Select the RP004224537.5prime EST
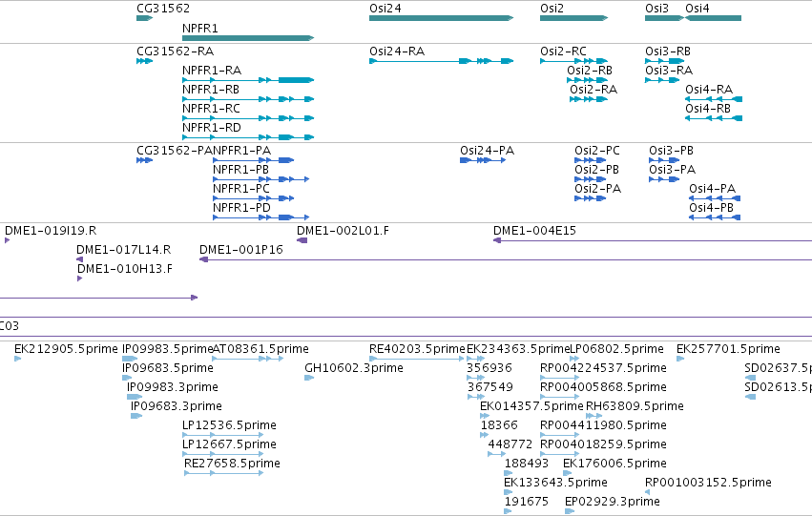Image resolution: width=812 pixels, height=516 pixels. click(559, 378)
